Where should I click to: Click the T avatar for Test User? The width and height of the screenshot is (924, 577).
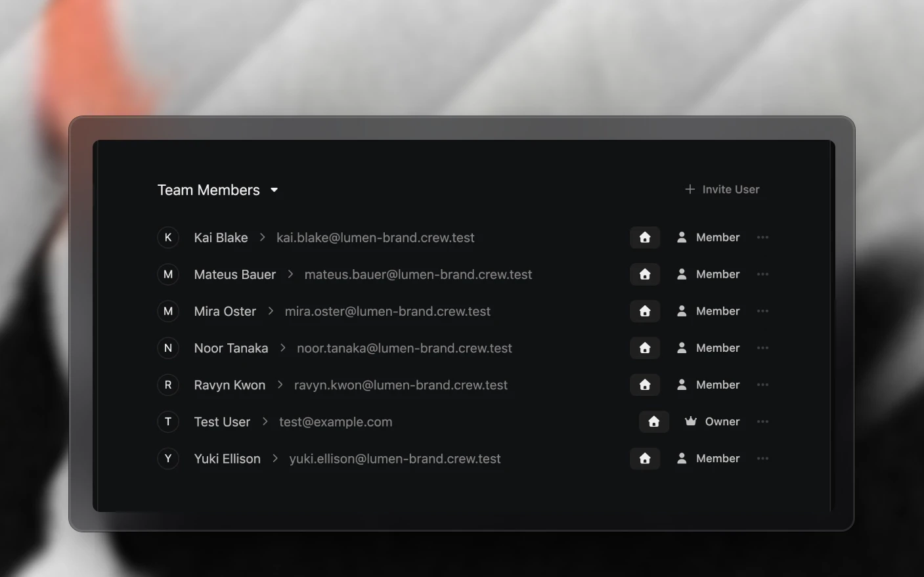pyautogui.click(x=168, y=421)
